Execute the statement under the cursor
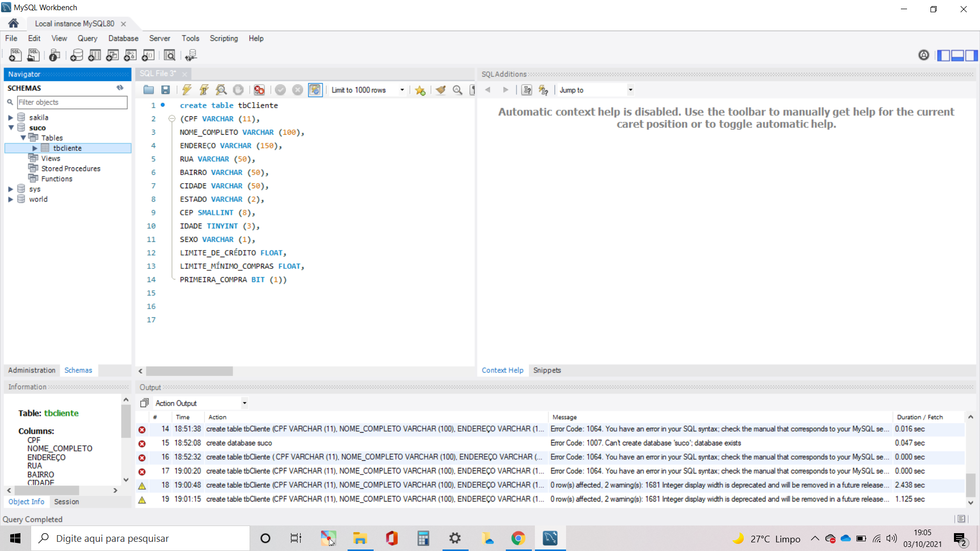 [x=204, y=90]
